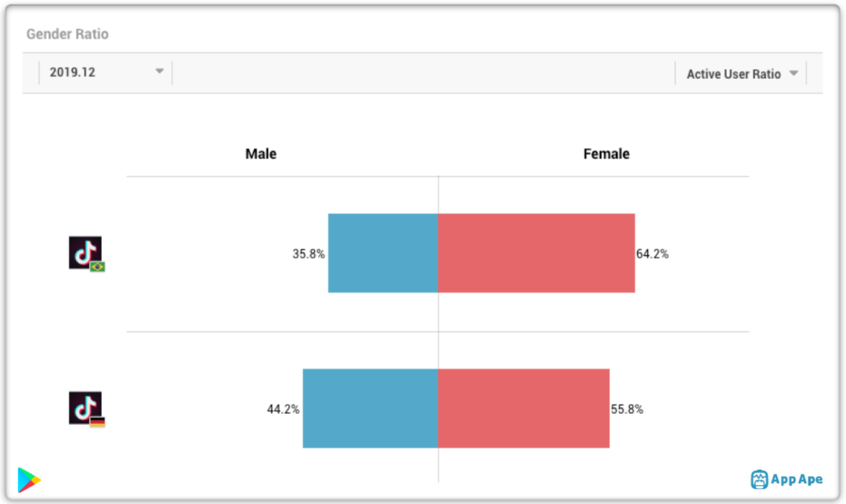846x504 pixels.
Task: Click the Google Play store logo
Action: click(29, 480)
